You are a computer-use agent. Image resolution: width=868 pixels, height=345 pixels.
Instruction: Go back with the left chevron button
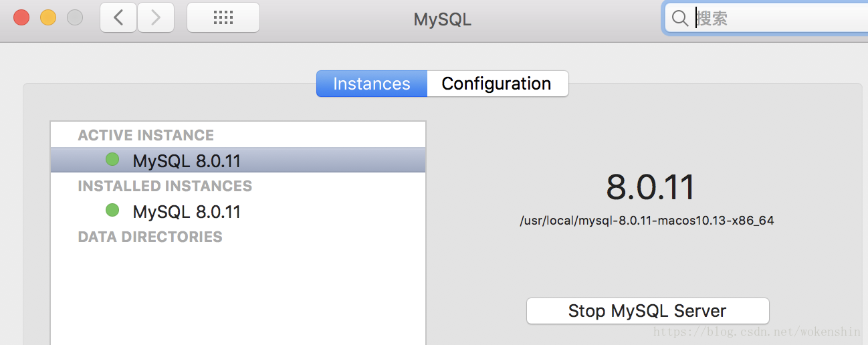tap(118, 17)
